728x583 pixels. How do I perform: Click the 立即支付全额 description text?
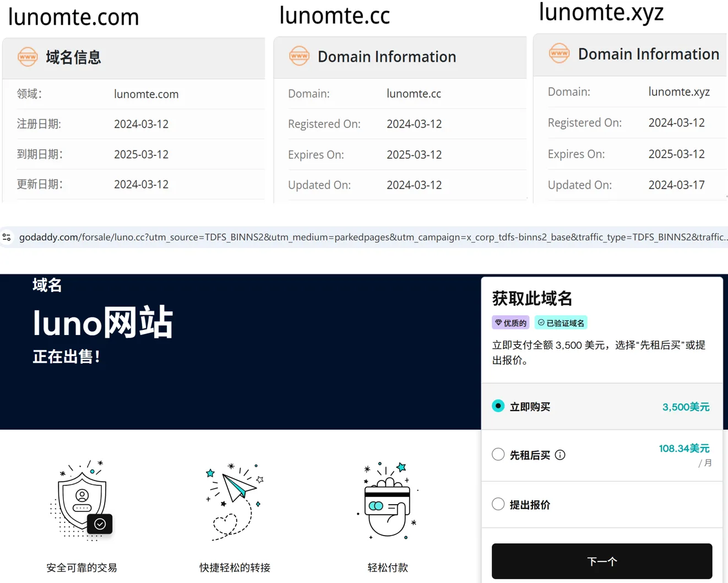[599, 353]
